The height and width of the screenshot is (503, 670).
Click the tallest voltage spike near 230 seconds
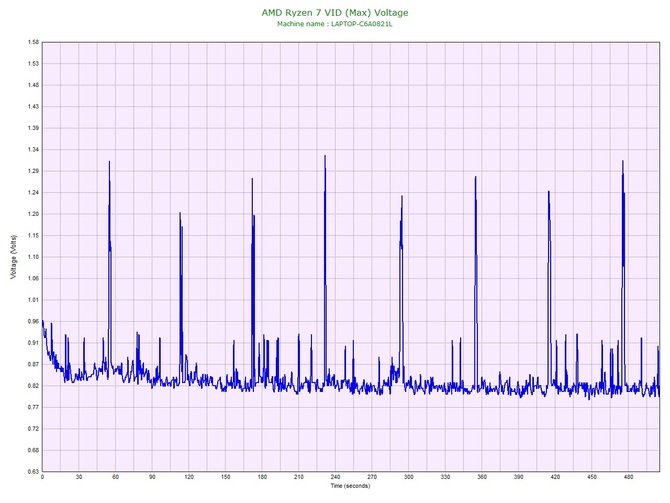point(325,156)
